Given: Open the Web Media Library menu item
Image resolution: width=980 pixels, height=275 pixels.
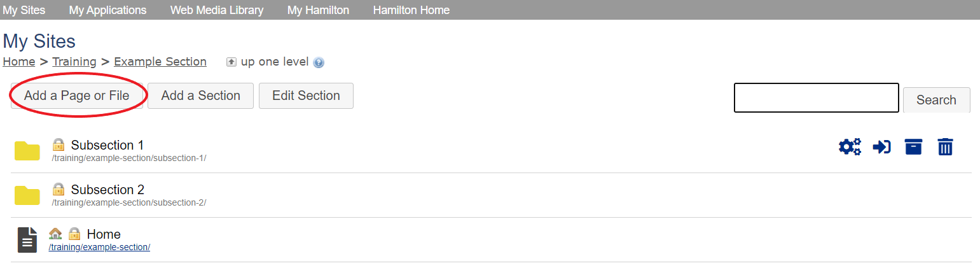Looking at the screenshot, I should tap(217, 10).
